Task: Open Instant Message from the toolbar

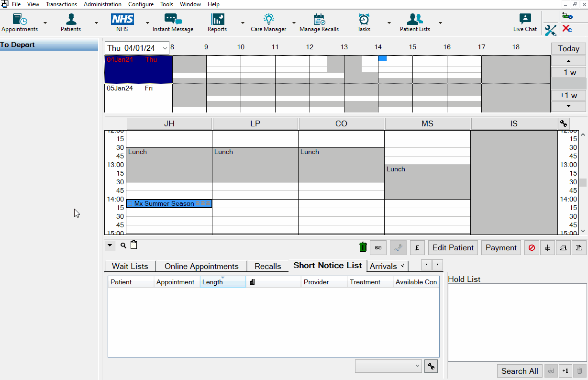Action: click(x=173, y=22)
